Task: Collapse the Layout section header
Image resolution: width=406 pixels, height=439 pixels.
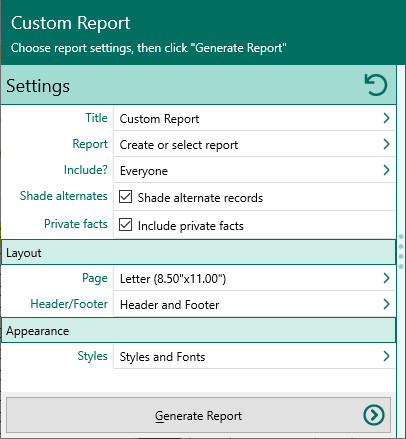Action: click(x=199, y=252)
